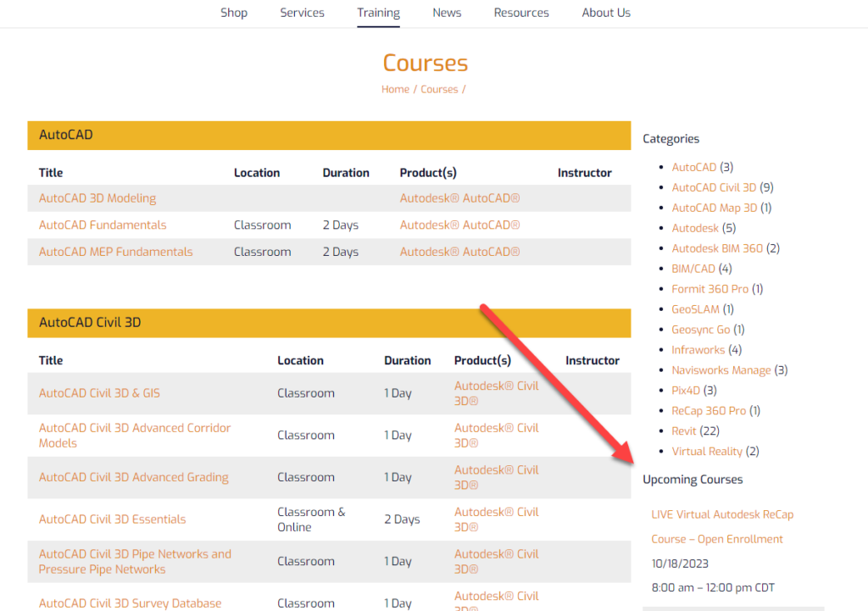Select the Revit category link

click(684, 430)
